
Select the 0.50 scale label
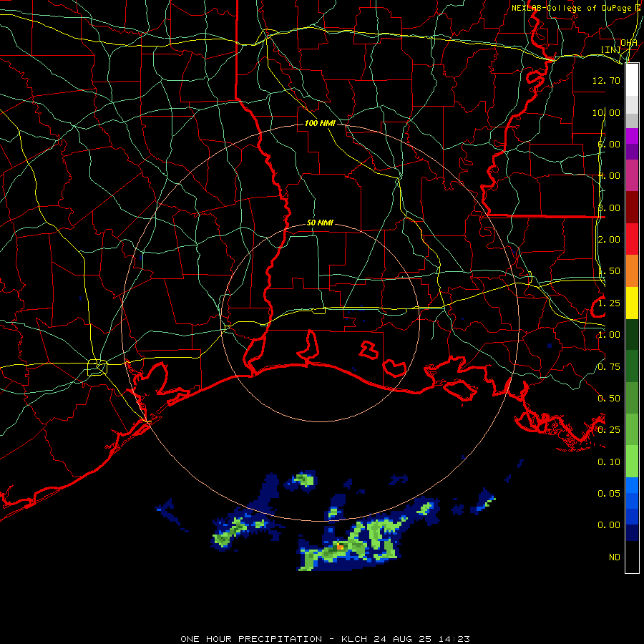[x=609, y=399]
